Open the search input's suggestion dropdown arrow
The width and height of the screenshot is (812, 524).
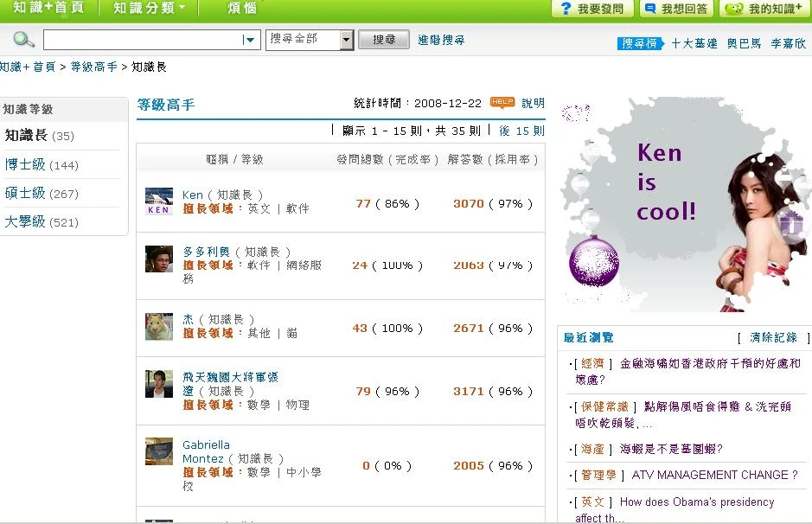click(x=249, y=40)
